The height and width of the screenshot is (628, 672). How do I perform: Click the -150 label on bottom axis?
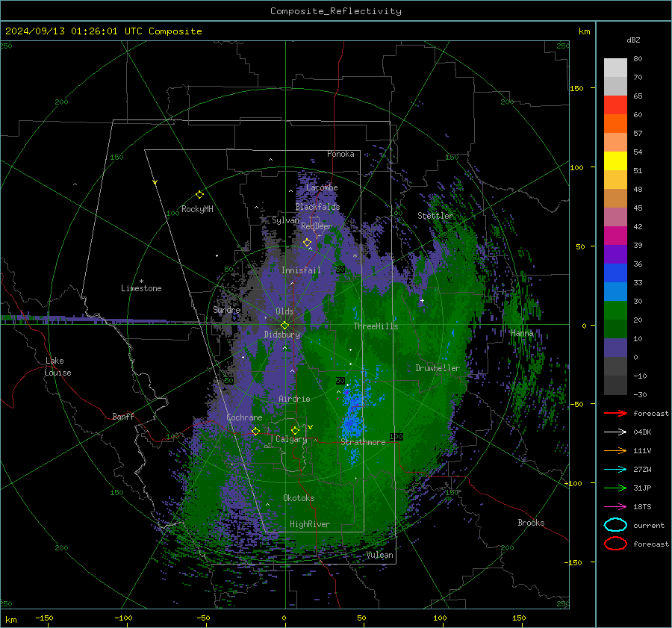pos(44,618)
